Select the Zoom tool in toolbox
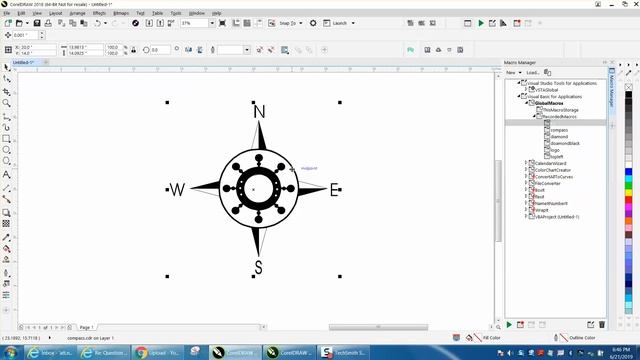This screenshot has width=640, height=360. [7, 103]
